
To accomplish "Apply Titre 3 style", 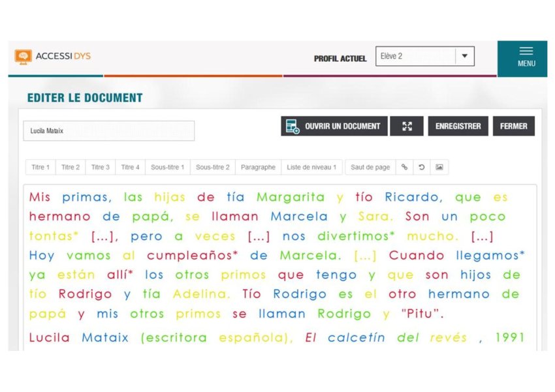I will (x=101, y=168).
